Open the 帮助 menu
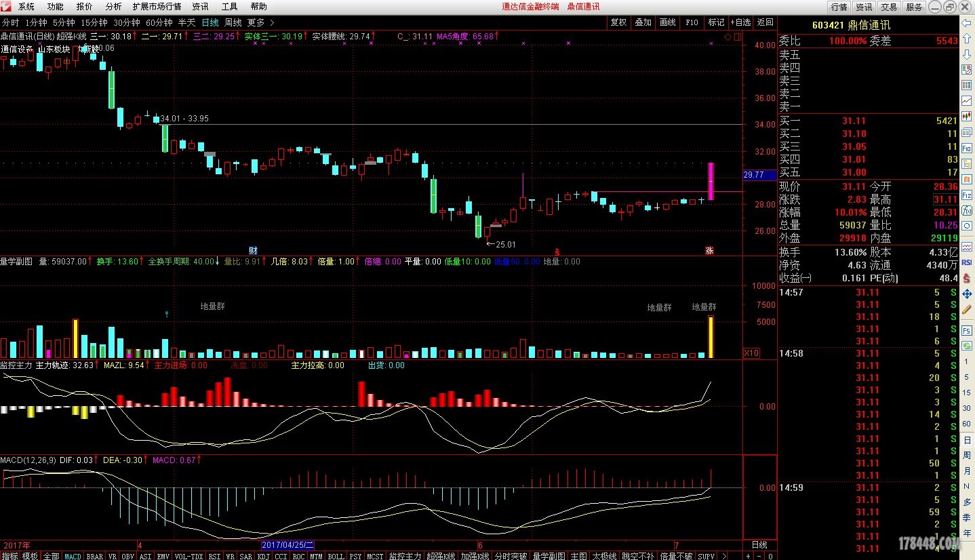Screen dimensions: 975x560 click(x=258, y=7)
